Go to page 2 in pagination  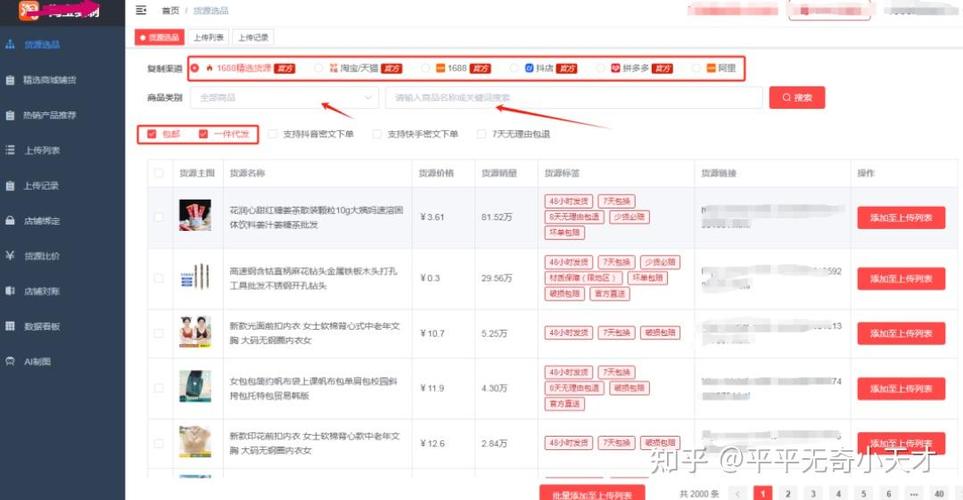coord(788,493)
